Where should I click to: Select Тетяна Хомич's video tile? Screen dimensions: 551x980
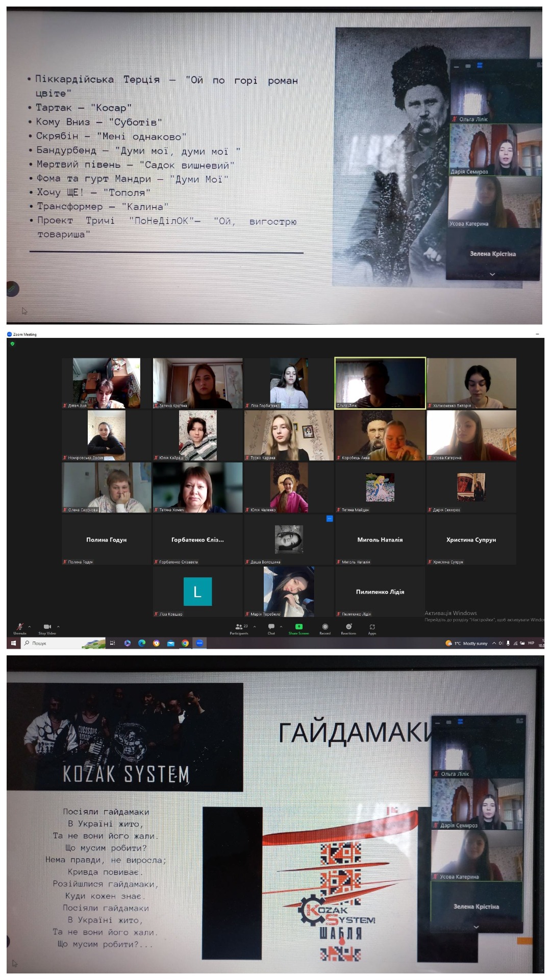(x=197, y=487)
